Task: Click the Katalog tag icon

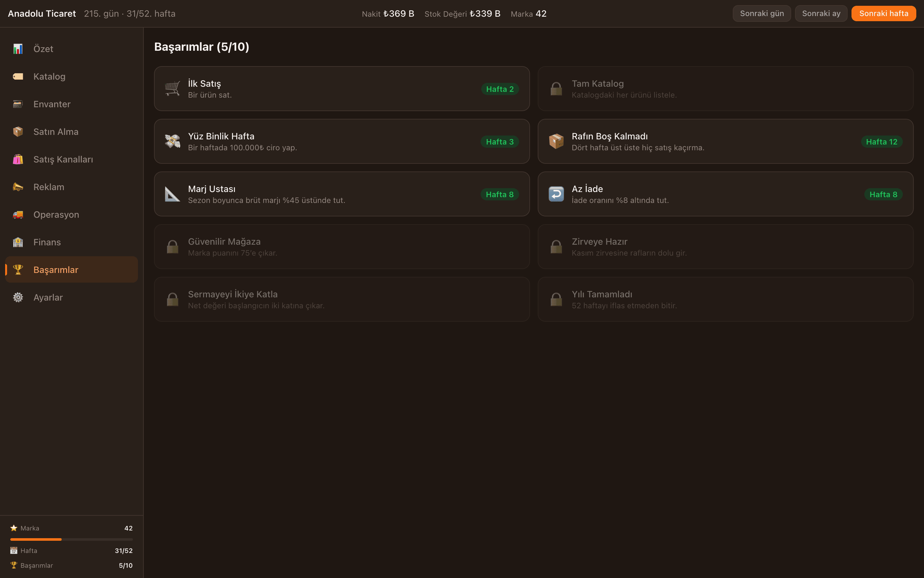Action: 18,76
